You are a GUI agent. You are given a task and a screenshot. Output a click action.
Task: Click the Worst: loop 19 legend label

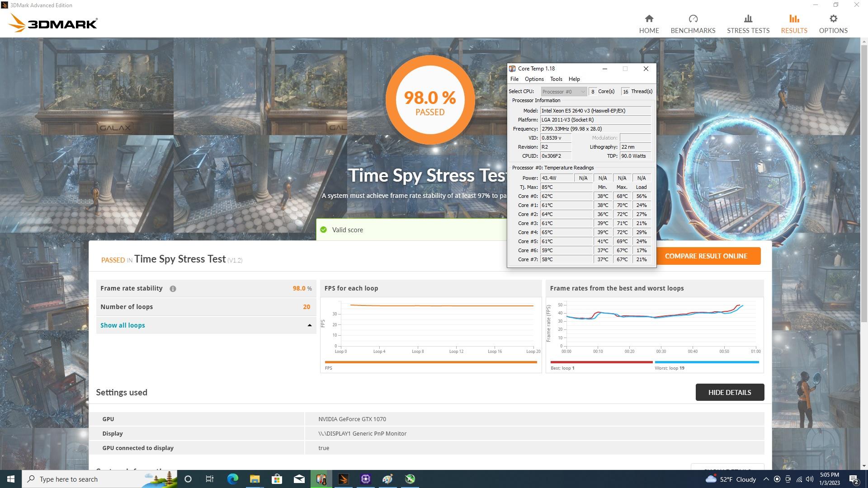tap(669, 368)
